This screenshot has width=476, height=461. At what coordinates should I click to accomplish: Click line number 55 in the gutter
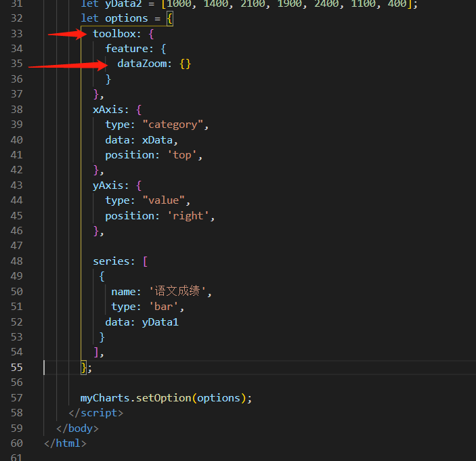point(17,368)
